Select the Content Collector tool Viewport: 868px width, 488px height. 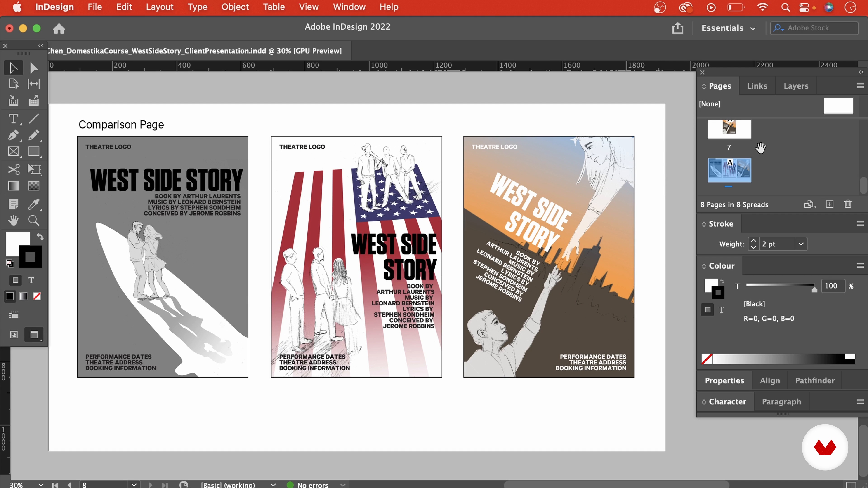pyautogui.click(x=14, y=101)
